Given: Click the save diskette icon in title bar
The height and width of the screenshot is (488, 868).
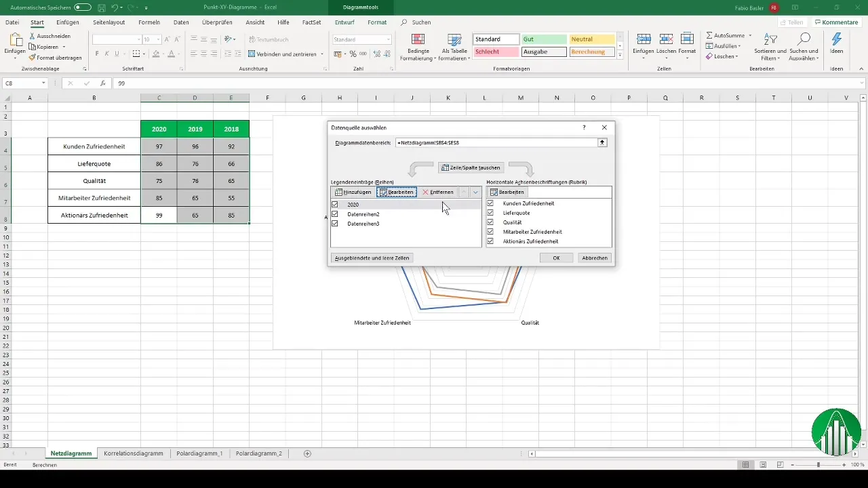Looking at the screenshot, I should click(x=101, y=7).
